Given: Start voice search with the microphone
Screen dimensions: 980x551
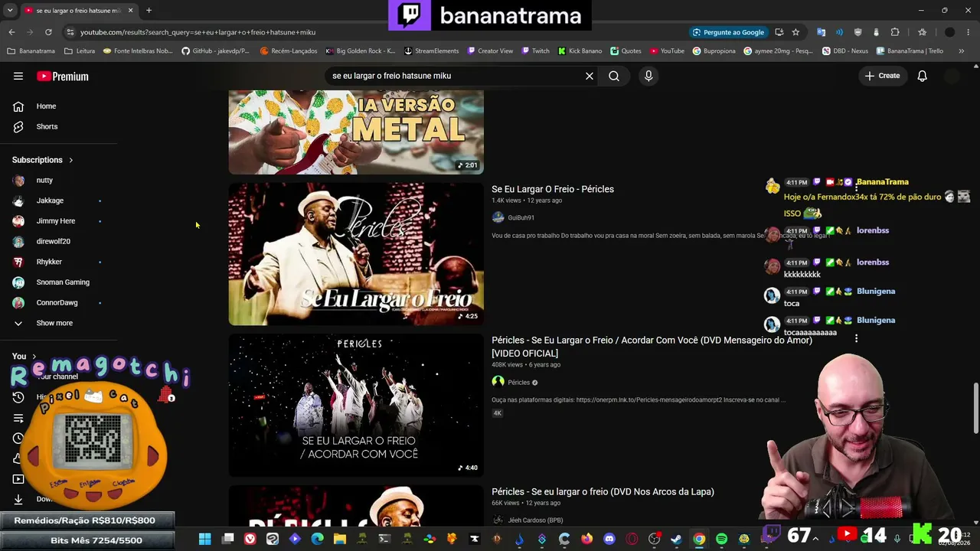Looking at the screenshot, I should (x=648, y=76).
